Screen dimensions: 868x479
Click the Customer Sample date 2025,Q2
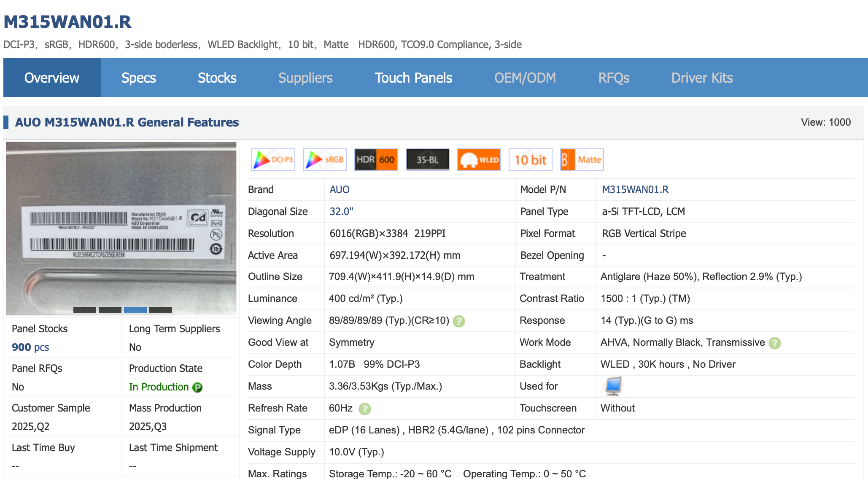[x=30, y=427]
